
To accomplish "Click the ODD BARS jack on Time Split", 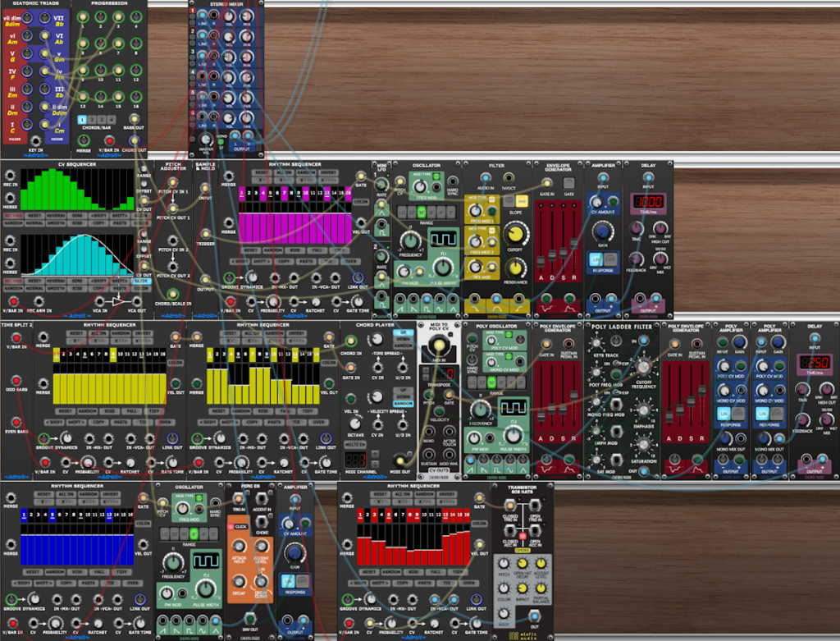I will 16,380.
